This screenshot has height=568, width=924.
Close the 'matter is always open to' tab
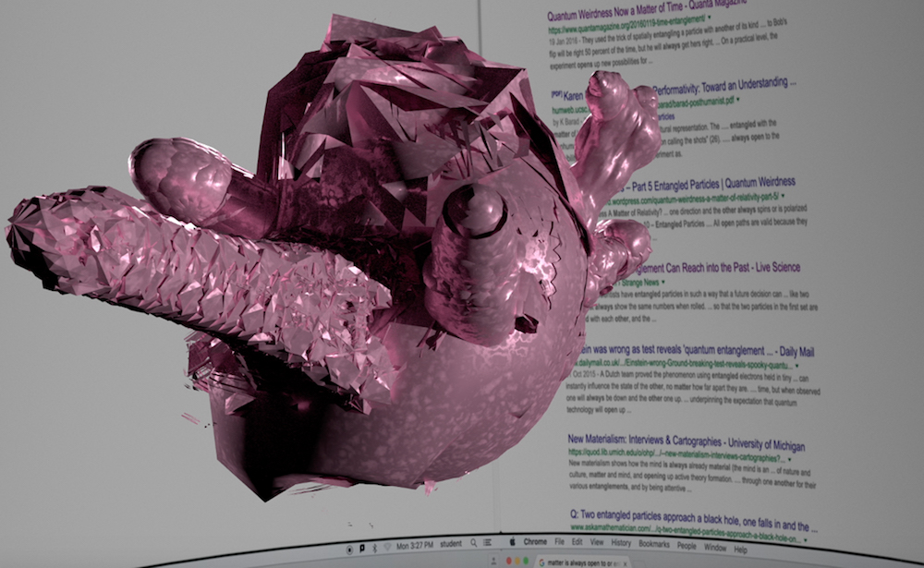pyautogui.click(x=626, y=564)
